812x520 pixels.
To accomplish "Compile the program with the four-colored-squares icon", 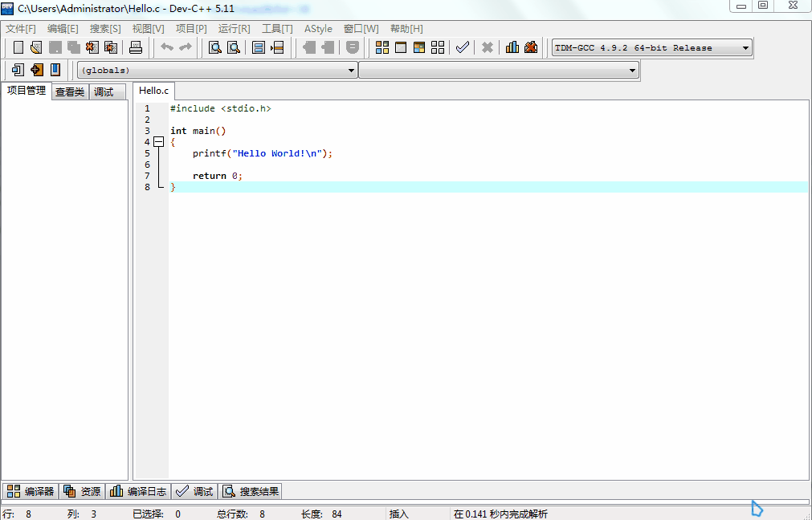I will (x=382, y=47).
